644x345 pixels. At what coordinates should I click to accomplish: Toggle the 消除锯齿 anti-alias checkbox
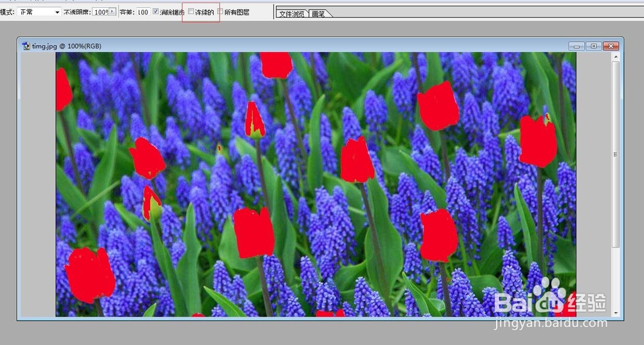[156, 12]
